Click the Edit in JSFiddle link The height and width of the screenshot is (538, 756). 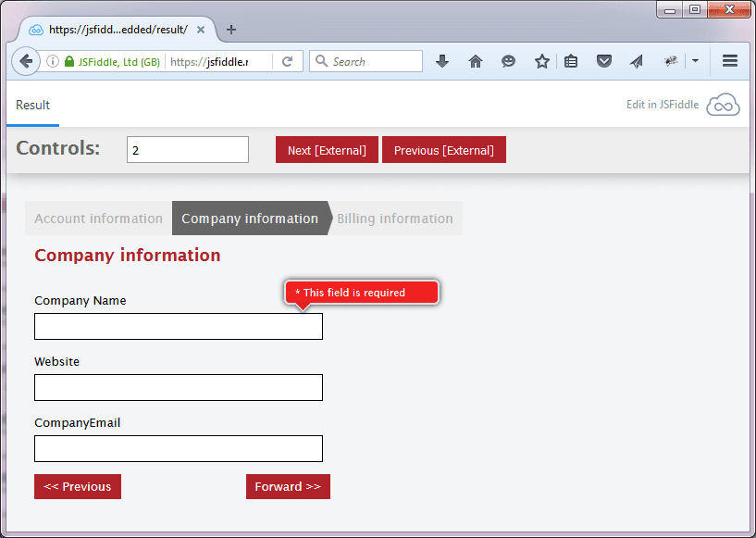662,105
